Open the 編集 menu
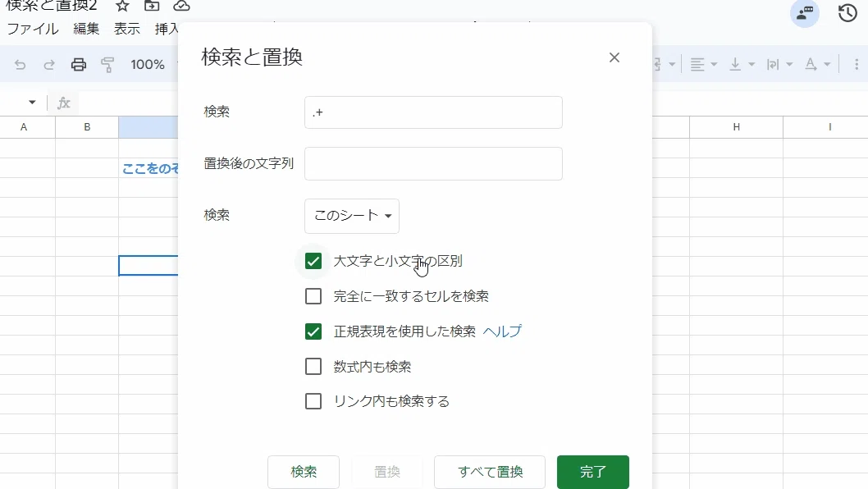The image size is (868, 489). click(x=86, y=29)
